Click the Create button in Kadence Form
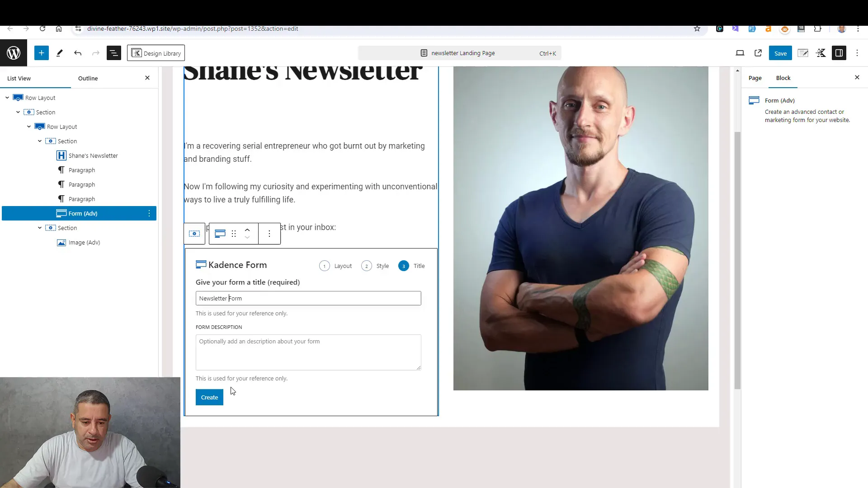 click(x=209, y=397)
